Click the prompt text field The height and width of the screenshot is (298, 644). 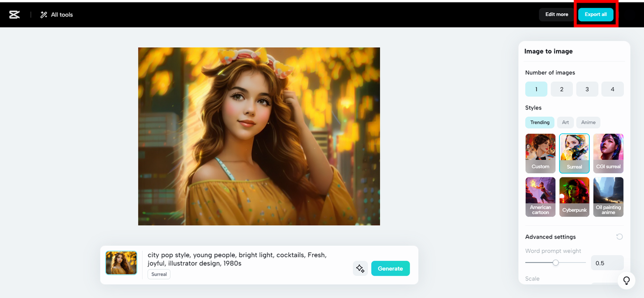(x=237, y=259)
